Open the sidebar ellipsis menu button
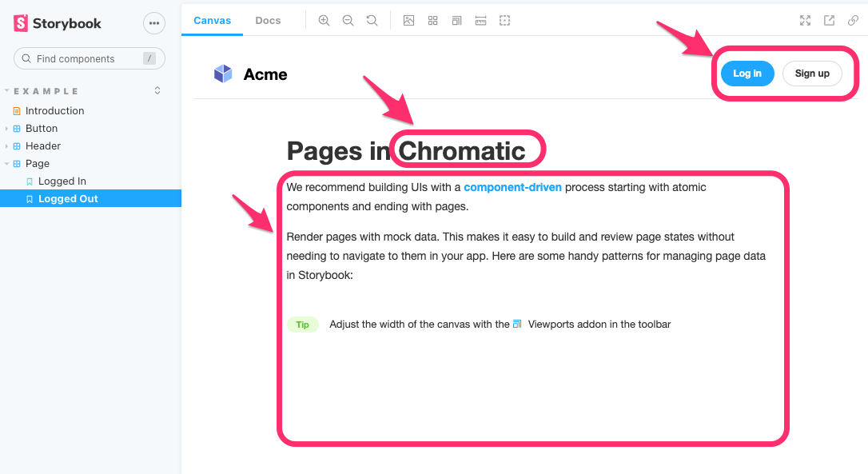 [154, 23]
